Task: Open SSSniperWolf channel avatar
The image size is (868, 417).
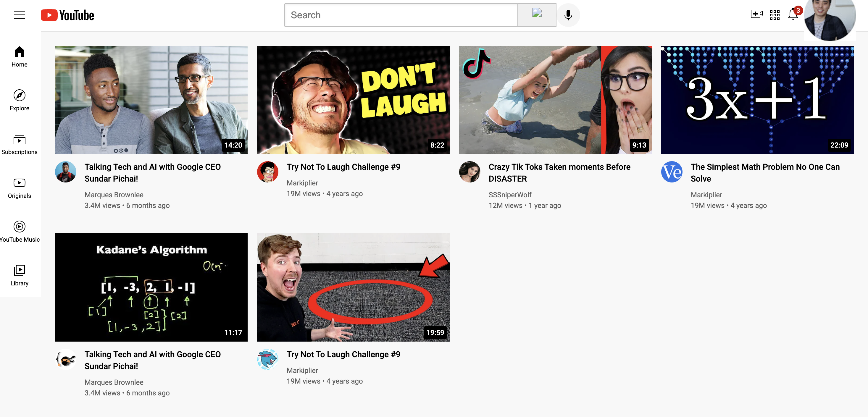Action: [470, 172]
